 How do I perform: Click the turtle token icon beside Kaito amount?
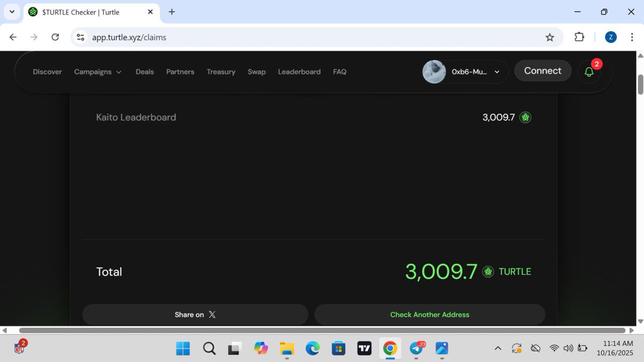click(x=526, y=117)
